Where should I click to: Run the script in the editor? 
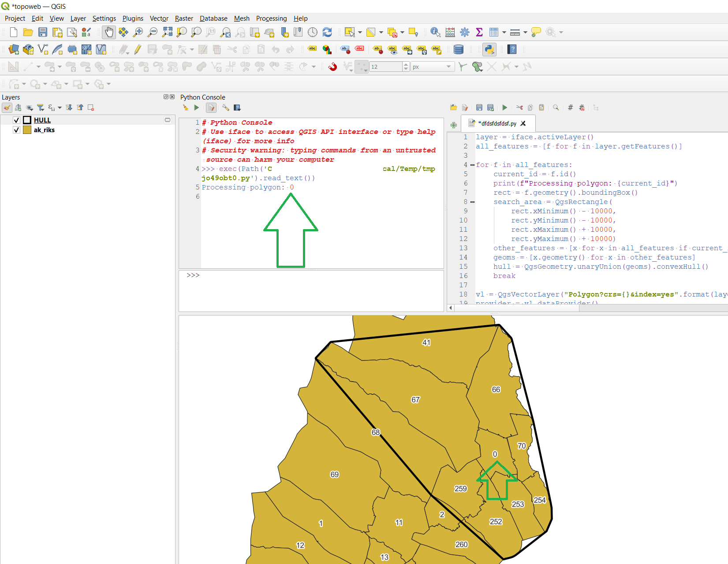(x=505, y=108)
